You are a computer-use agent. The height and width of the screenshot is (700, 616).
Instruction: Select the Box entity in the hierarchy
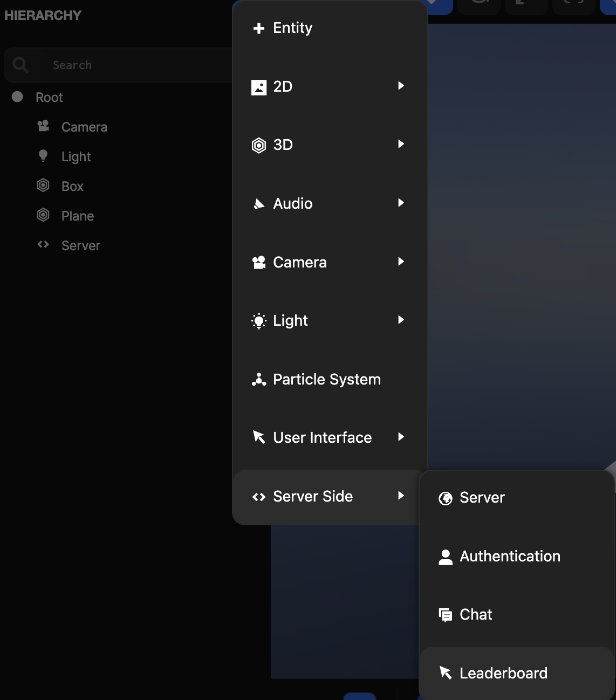(x=71, y=186)
